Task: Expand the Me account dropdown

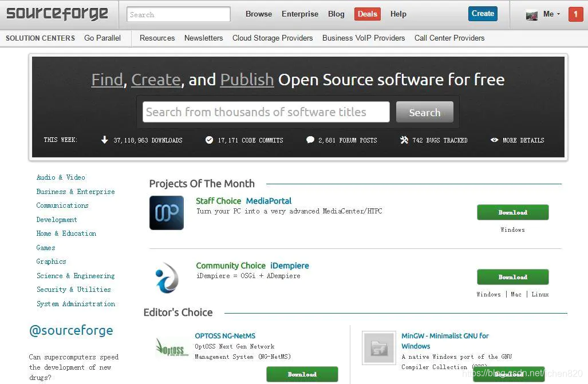Action: [x=551, y=14]
